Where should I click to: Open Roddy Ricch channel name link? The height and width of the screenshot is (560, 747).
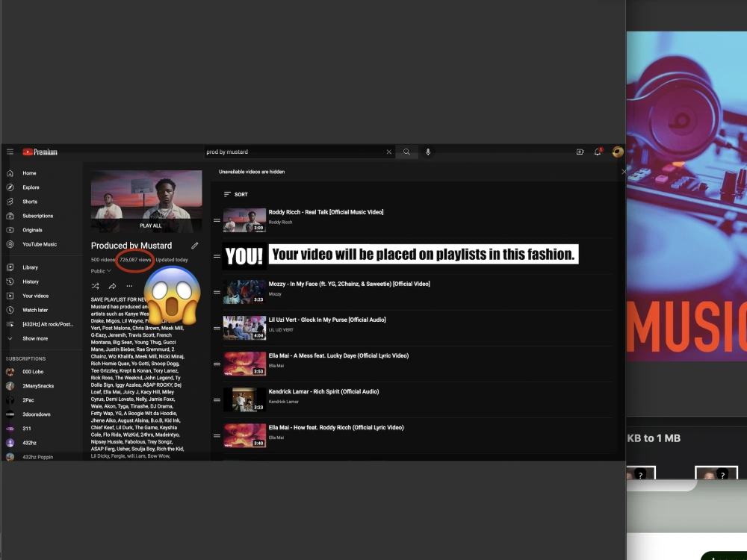tap(280, 223)
